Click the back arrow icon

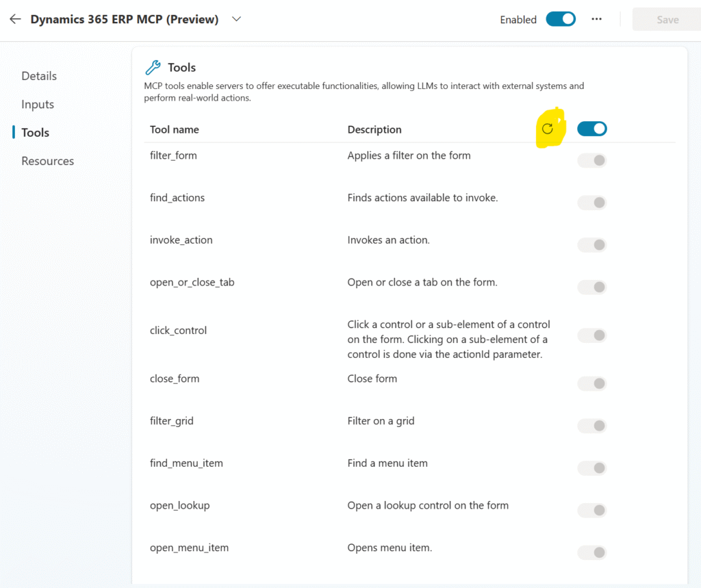tap(15, 19)
